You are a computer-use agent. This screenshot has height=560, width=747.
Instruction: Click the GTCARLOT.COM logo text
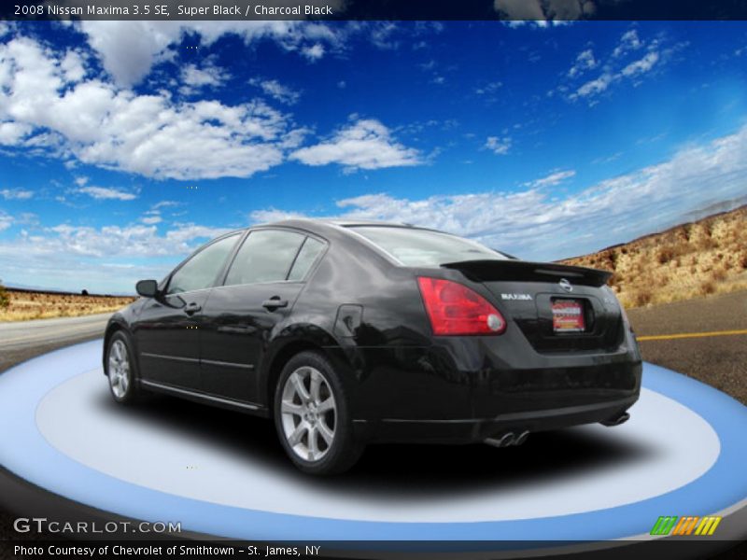pos(97,526)
